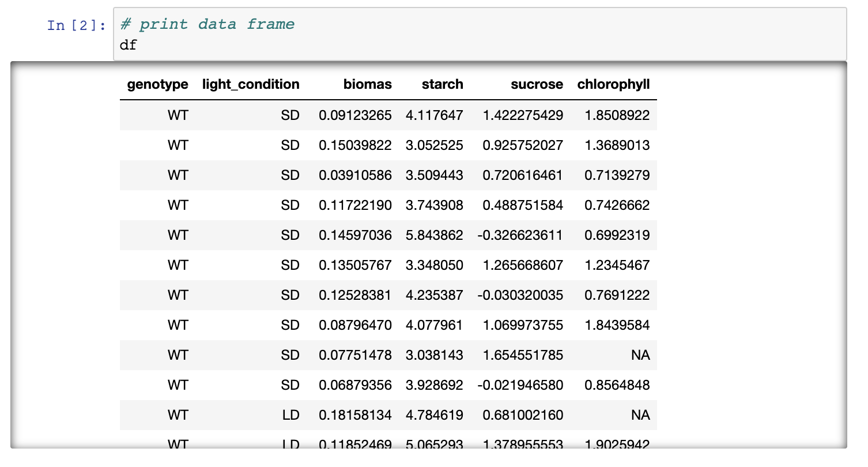Click biomas value 0.18158134
This screenshot has width=868, height=467.
[356, 415]
